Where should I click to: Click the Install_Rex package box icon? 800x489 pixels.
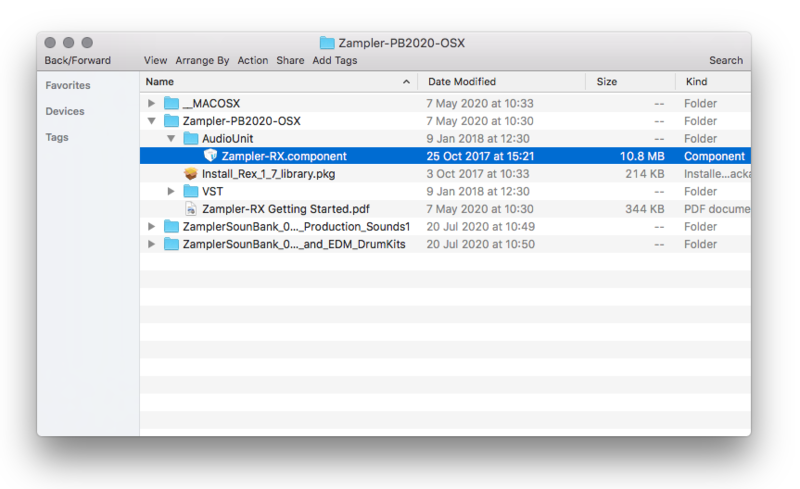(x=191, y=174)
